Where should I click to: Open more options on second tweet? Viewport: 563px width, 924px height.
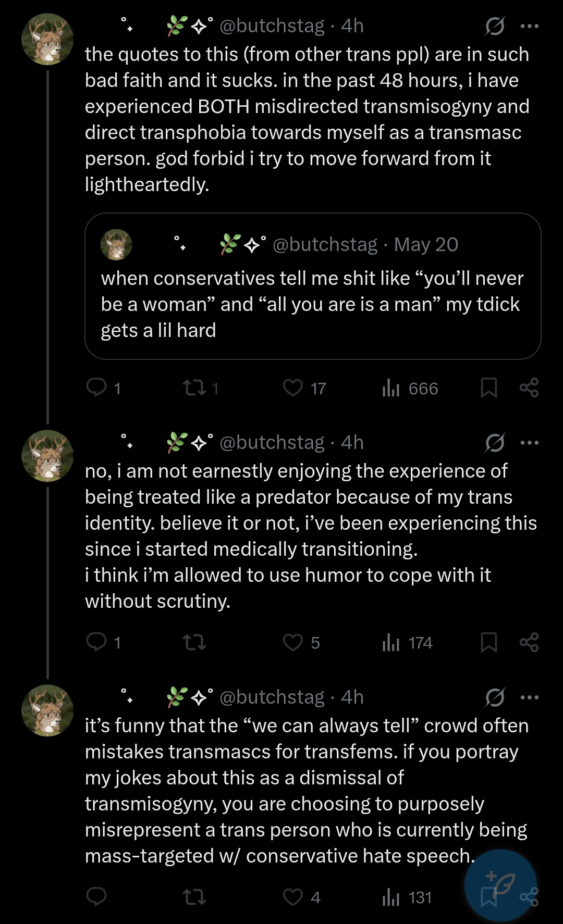tap(529, 443)
